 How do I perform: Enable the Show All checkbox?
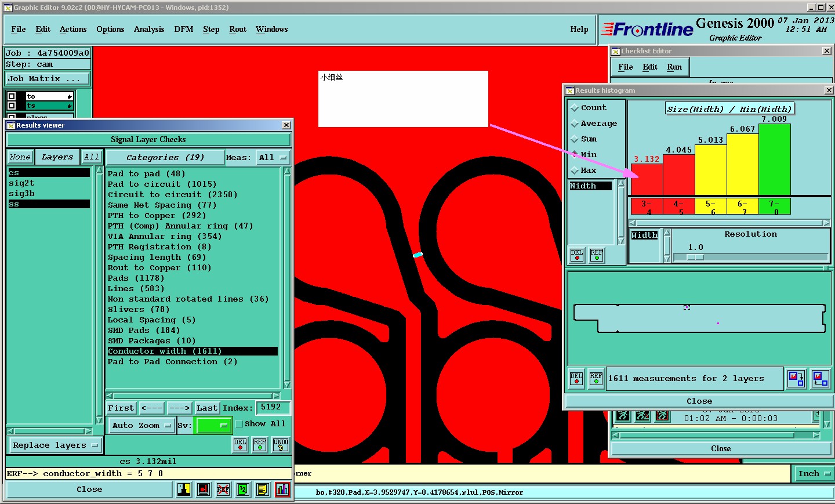pos(239,424)
